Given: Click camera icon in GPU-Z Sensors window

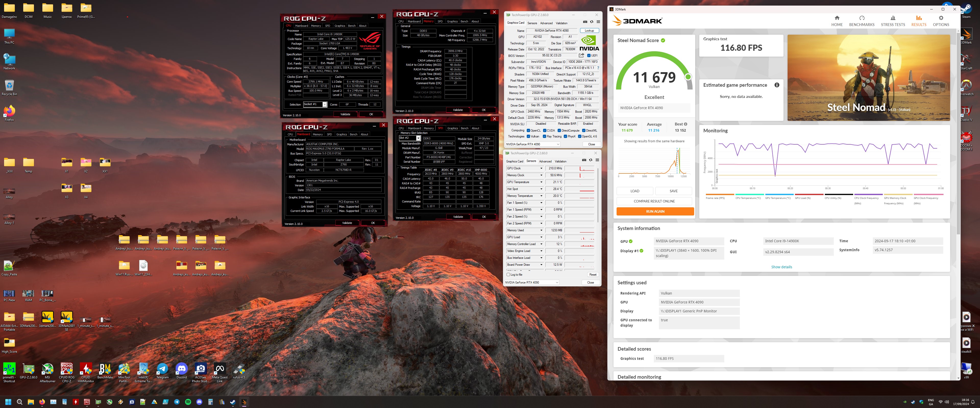Looking at the screenshot, I should click(x=584, y=160).
